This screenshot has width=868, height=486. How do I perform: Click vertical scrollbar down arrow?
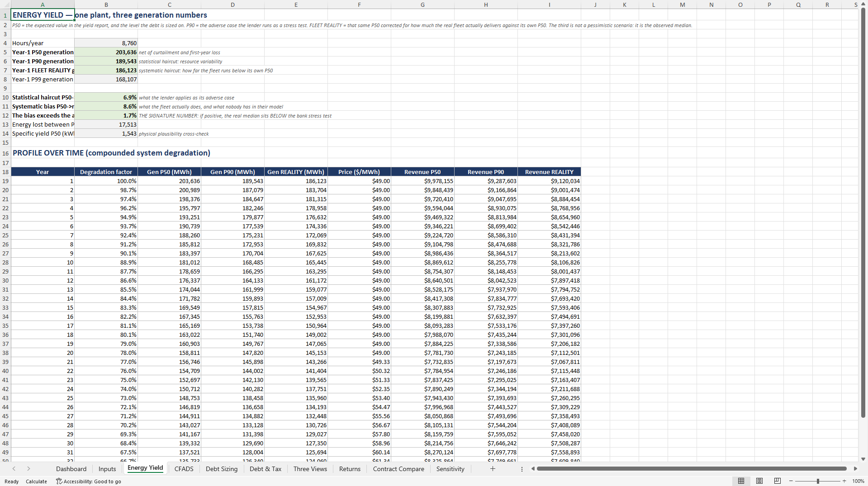click(x=863, y=459)
